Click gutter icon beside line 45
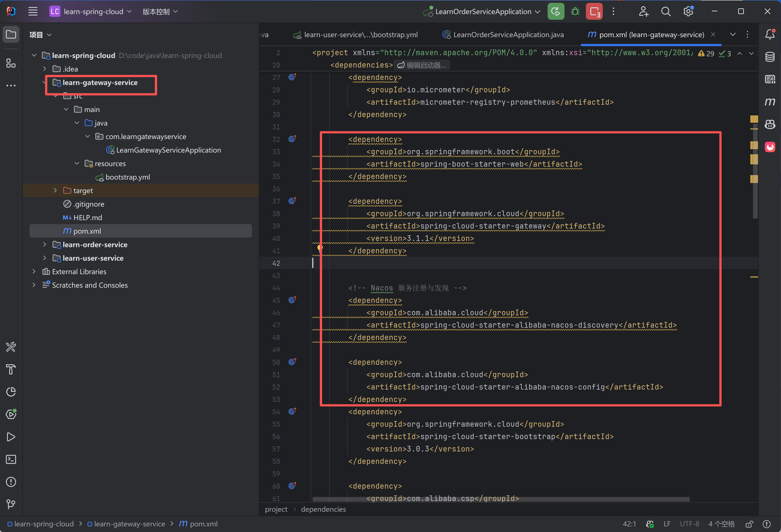Viewport: 781px width, 532px height. (x=292, y=300)
